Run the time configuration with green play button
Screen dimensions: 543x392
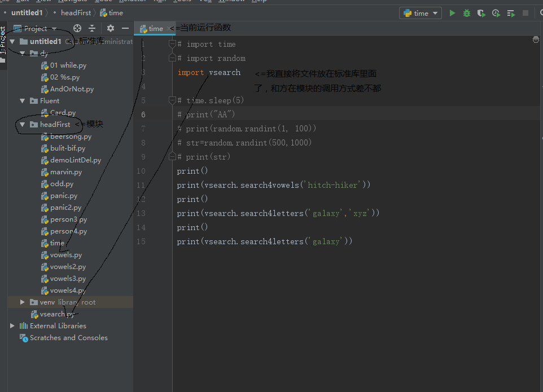coord(452,13)
